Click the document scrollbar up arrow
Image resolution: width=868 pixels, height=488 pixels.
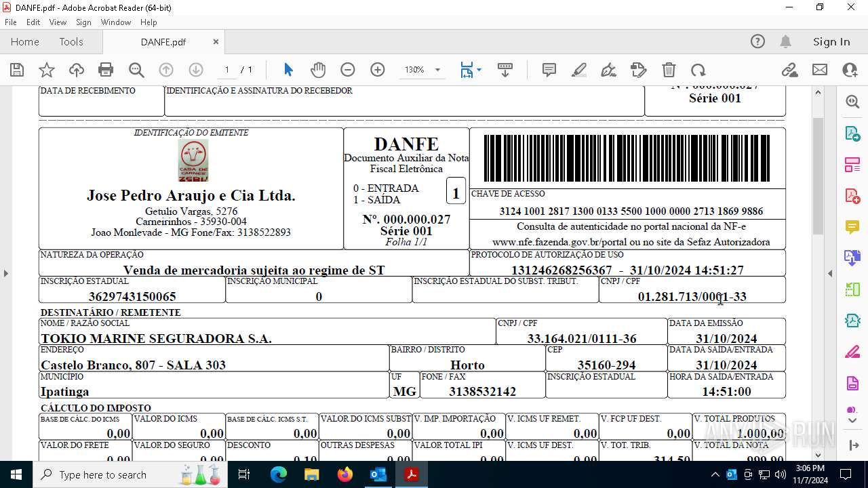coord(818,92)
